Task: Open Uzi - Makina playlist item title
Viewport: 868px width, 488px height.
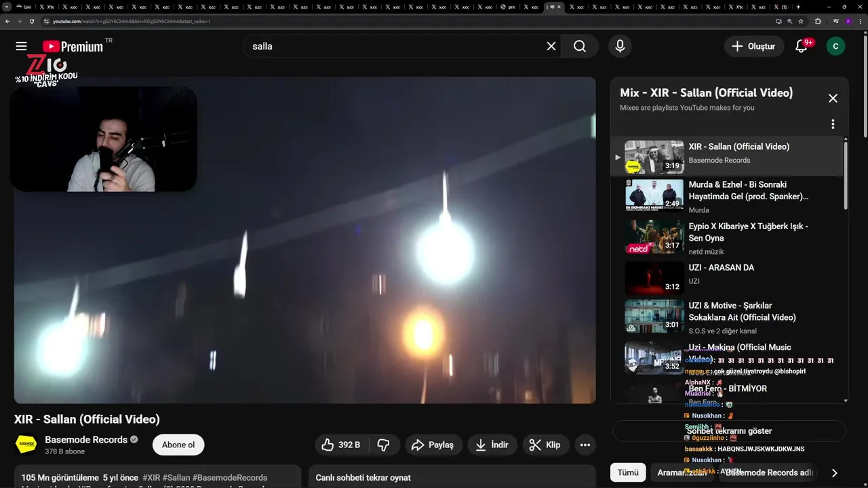Action: (740, 352)
